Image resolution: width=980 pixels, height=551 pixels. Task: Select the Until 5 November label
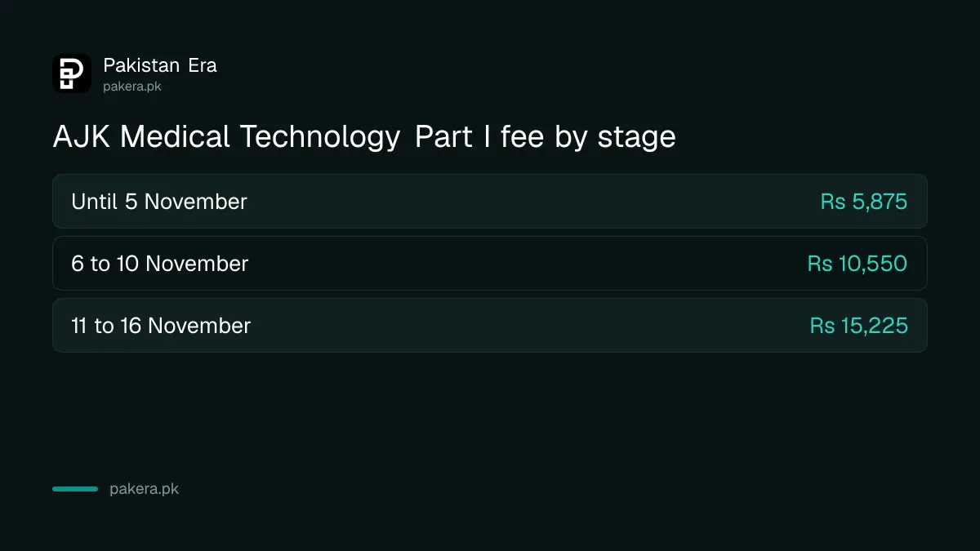159,201
